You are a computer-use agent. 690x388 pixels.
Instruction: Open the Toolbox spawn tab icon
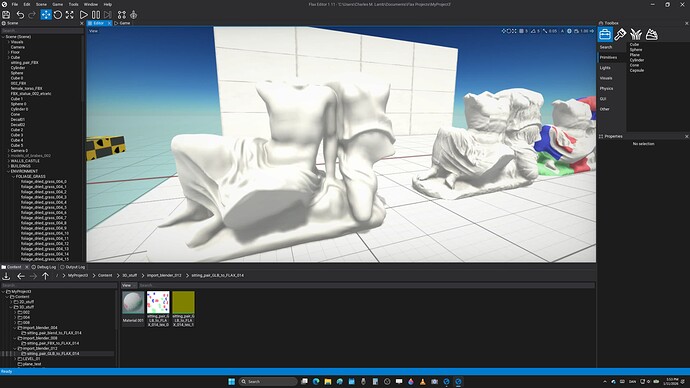[605, 34]
